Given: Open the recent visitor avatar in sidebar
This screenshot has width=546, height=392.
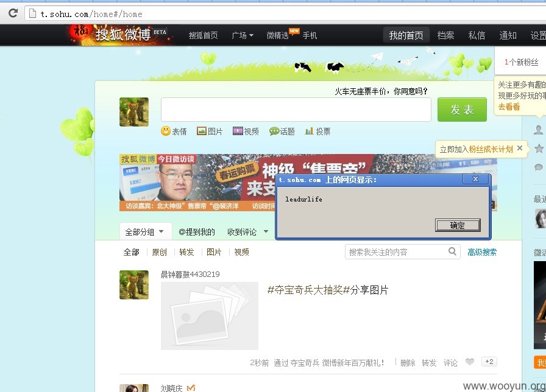Looking at the screenshot, I should (541, 219).
